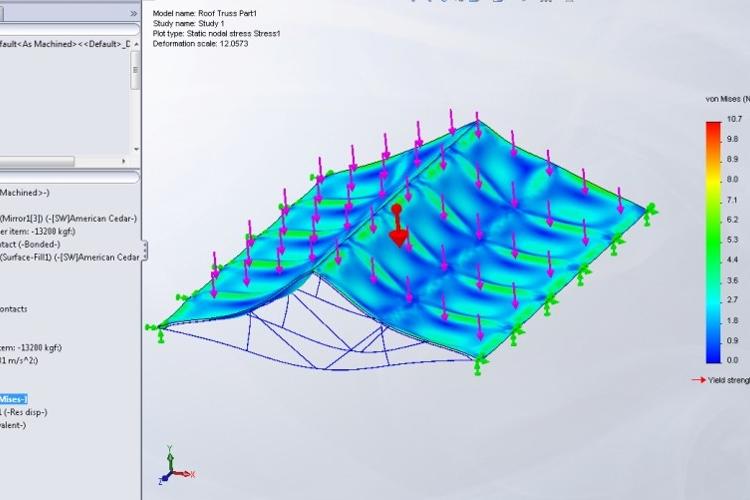This screenshot has width=750, height=500.
Task: Select the 'Machined>-)' tree row
Action: pyautogui.click(x=25, y=193)
